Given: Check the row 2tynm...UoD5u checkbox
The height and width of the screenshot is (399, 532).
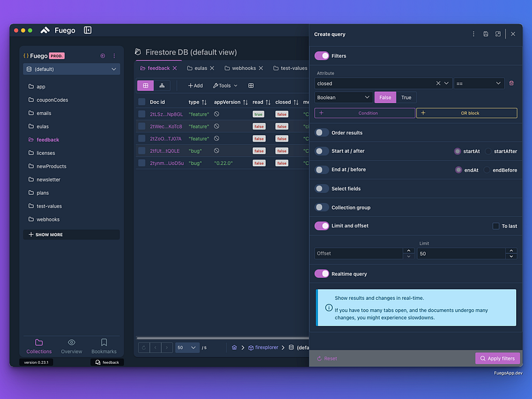Looking at the screenshot, I should [142, 163].
